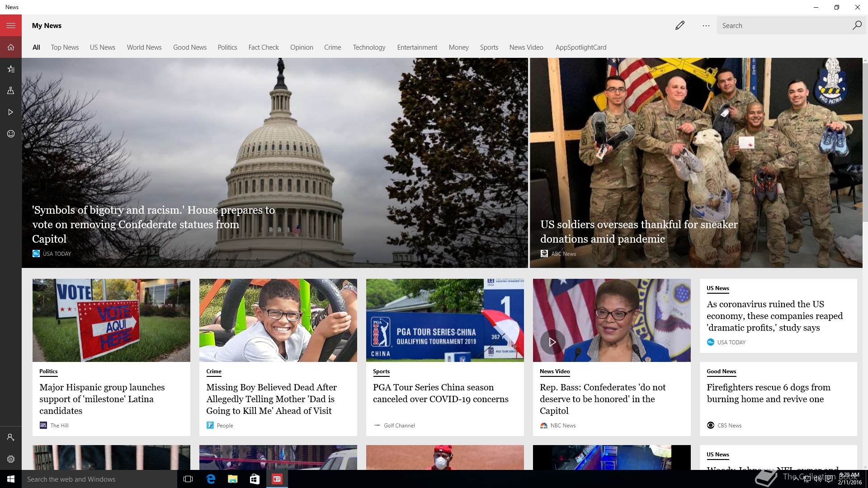This screenshot has height=488, width=868.
Task: Launch Microsoft Edge from taskbar
Action: [x=211, y=479]
